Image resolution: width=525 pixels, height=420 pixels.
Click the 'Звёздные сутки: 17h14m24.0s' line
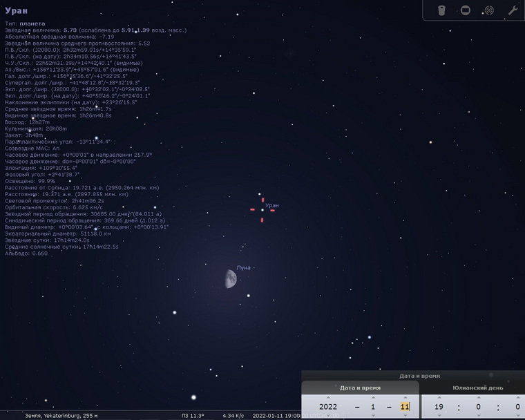coord(47,240)
